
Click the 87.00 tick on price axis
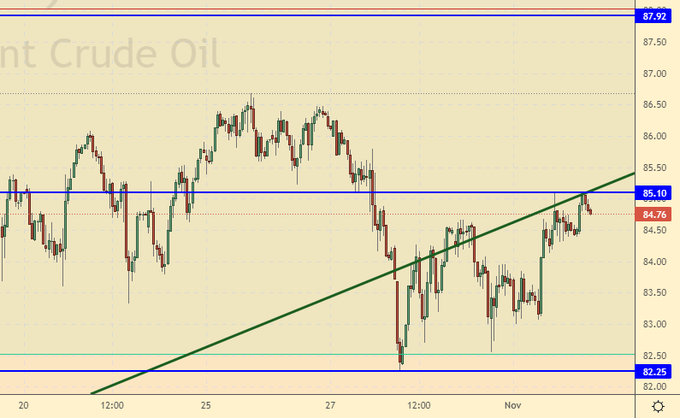coord(656,74)
